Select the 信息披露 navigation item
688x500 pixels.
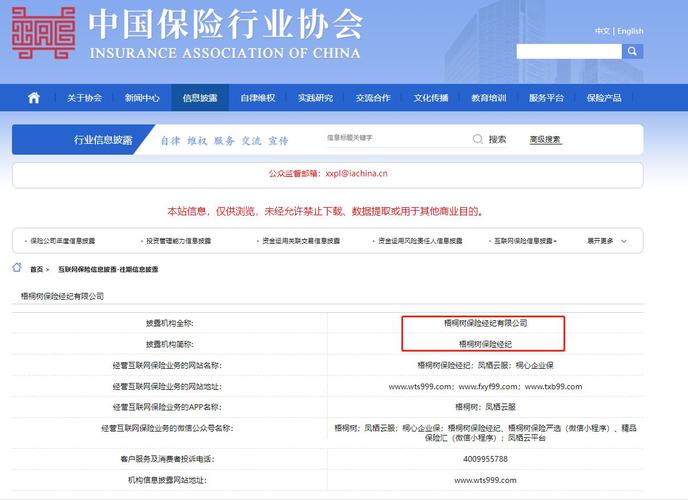[200, 98]
